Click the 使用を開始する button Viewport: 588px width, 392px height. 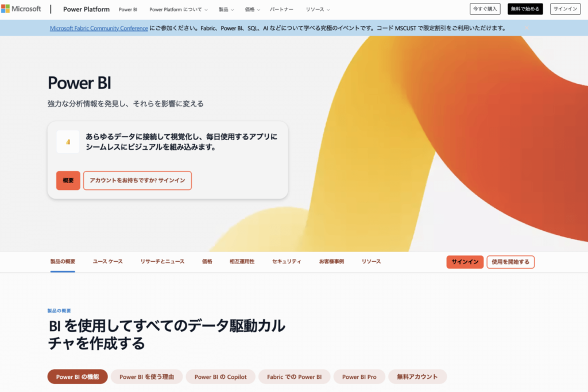coord(510,262)
